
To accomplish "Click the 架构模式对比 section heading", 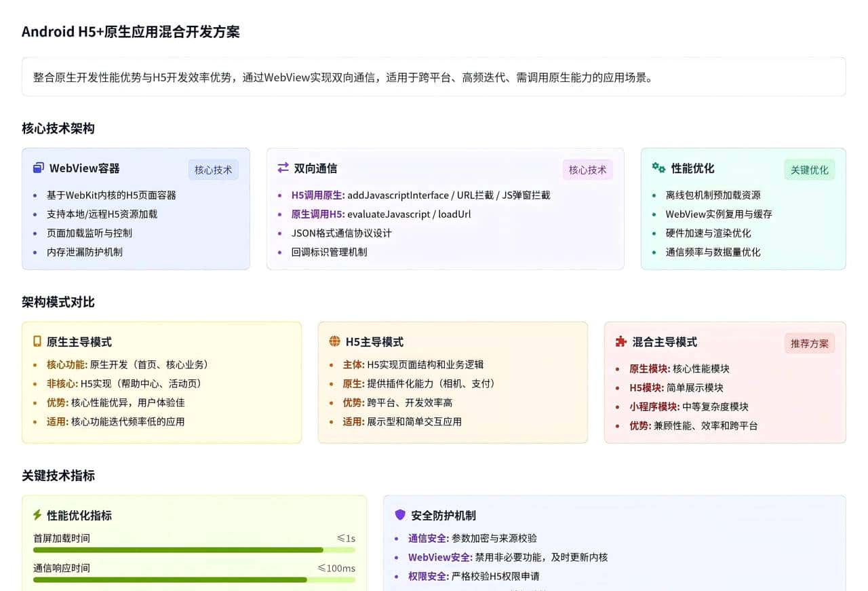I will click(x=58, y=302).
